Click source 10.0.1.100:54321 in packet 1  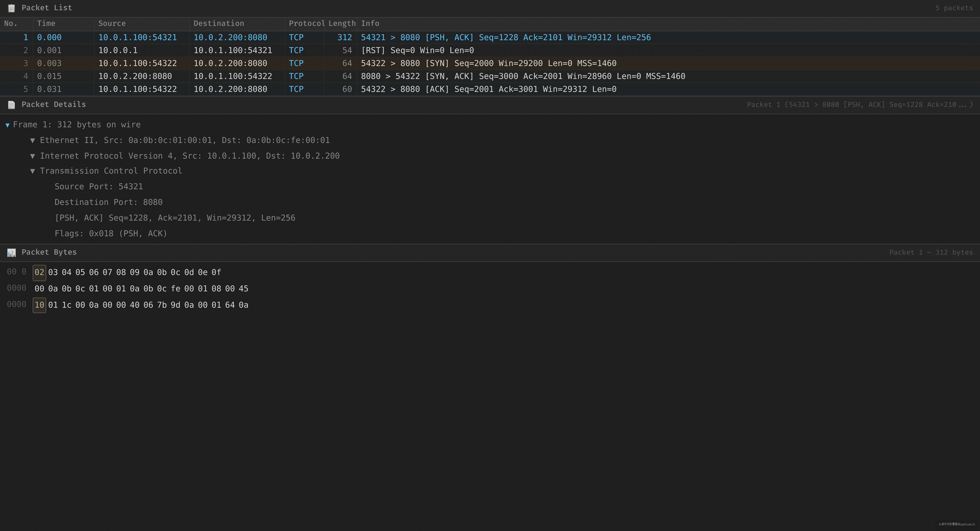137,37
